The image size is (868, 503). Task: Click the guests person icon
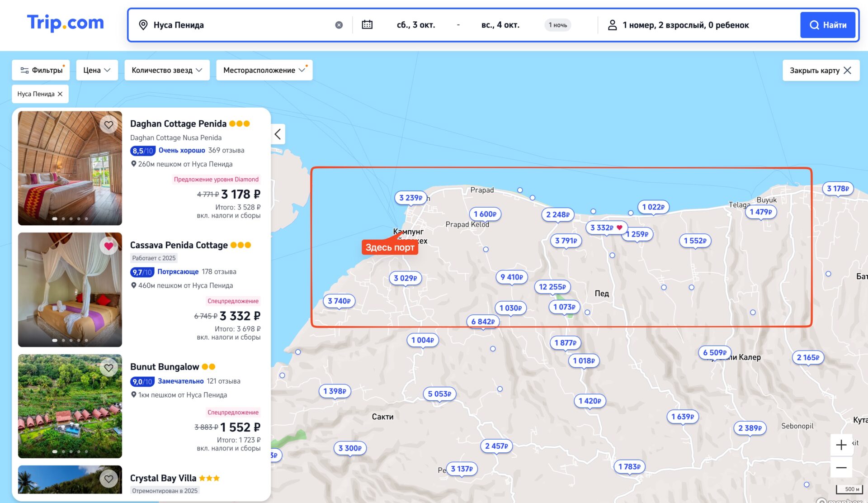pyautogui.click(x=612, y=25)
